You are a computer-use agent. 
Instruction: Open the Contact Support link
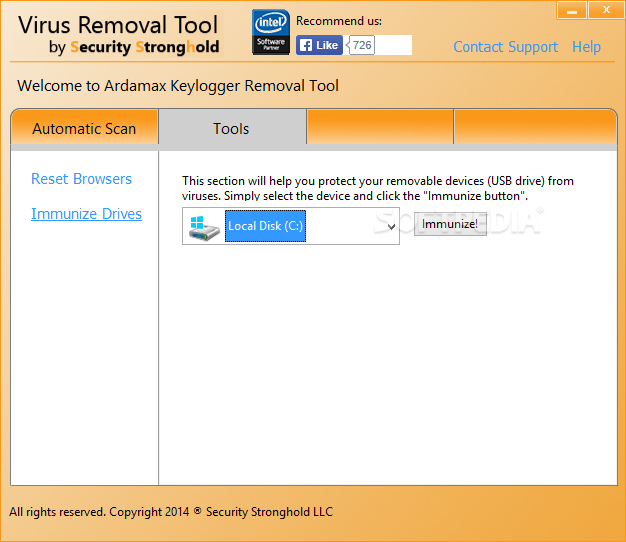point(505,47)
